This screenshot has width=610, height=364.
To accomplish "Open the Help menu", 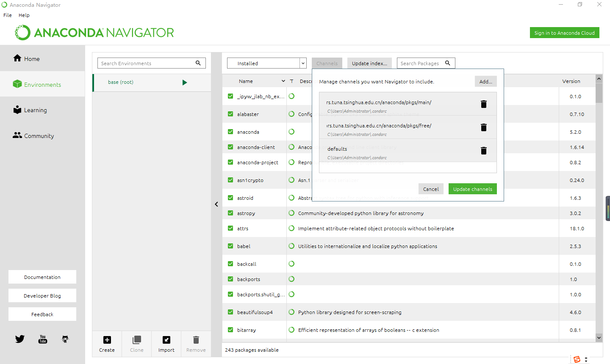I will click(x=24, y=15).
